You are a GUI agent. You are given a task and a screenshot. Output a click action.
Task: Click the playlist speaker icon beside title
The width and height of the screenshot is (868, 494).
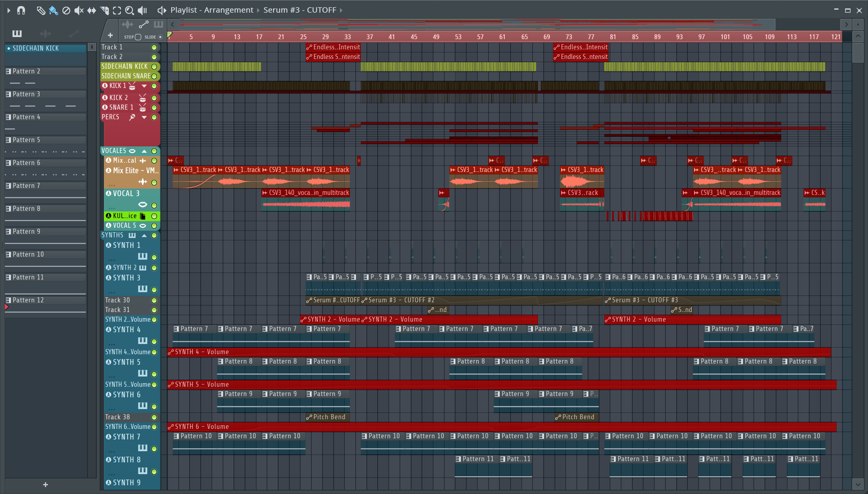coord(162,11)
